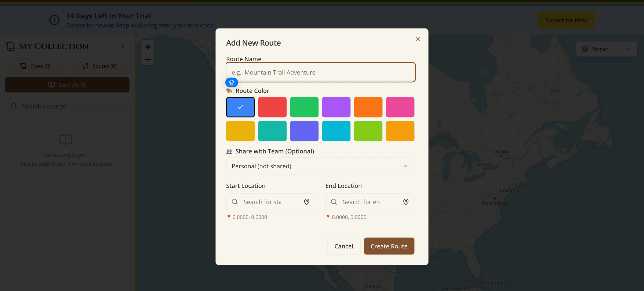Switch to the Routes (0) tab
Image resolution: width=644 pixels, height=291 pixels.
point(99,66)
